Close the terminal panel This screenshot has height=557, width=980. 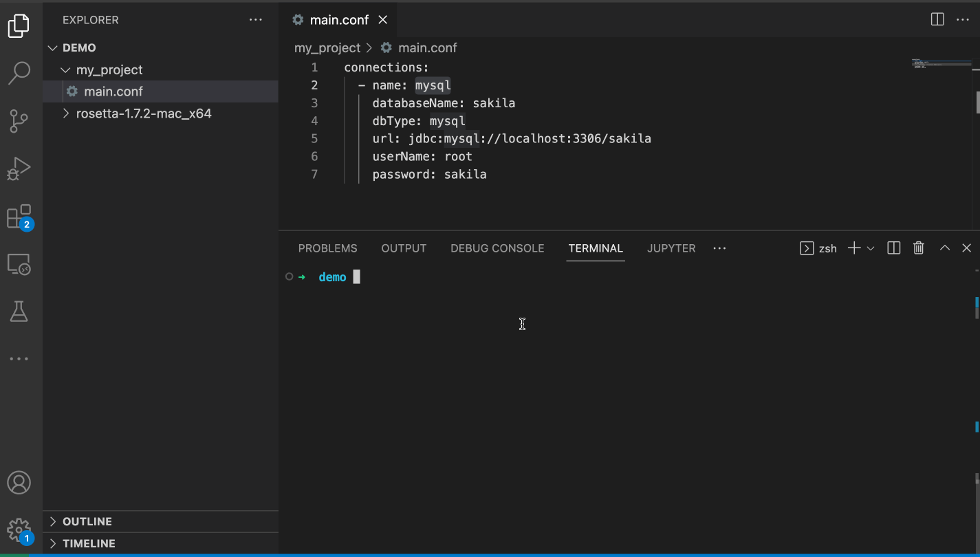(x=966, y=248)
